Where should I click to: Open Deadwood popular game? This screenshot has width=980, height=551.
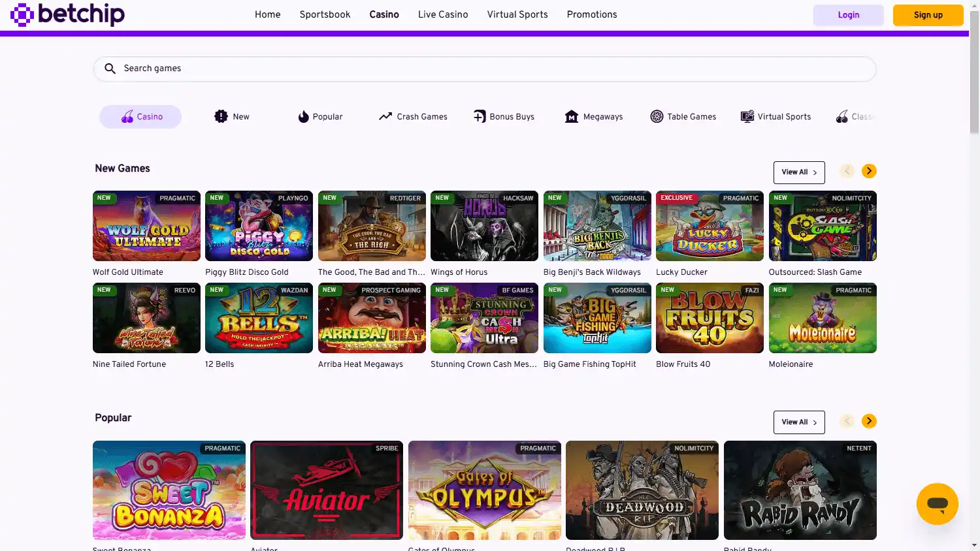point(642,490)
